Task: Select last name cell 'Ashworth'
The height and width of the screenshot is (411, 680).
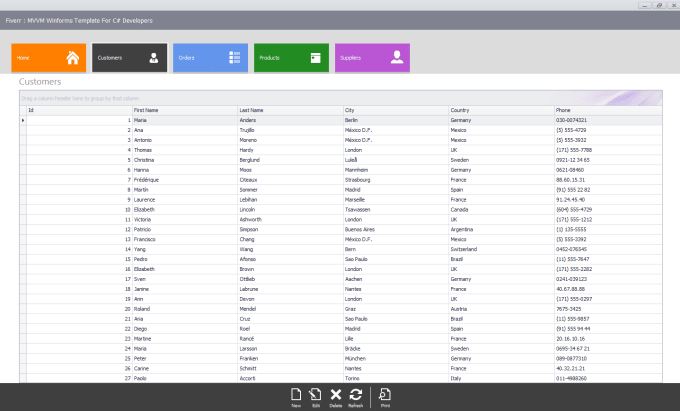Action: 291,219
